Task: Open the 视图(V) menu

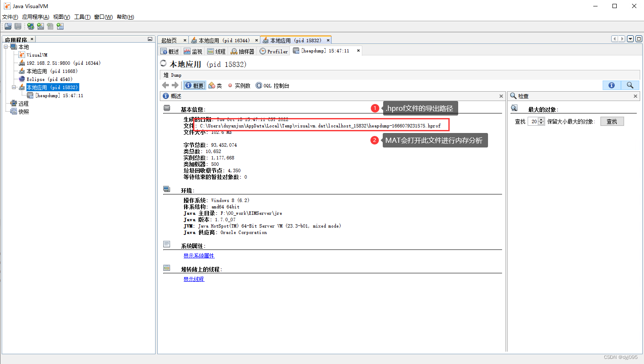Action: click(61, 17)
